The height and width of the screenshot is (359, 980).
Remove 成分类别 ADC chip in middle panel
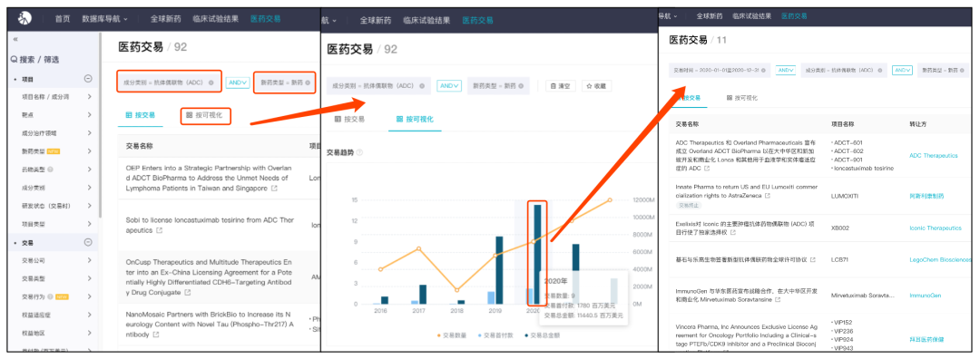point(422,86)
